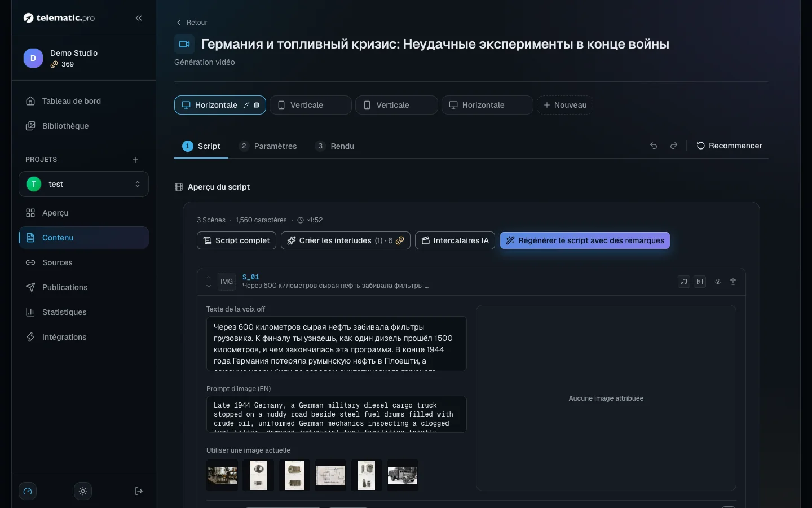
Task: Choose the truck thumbnail image
Action: pos(403,475)
